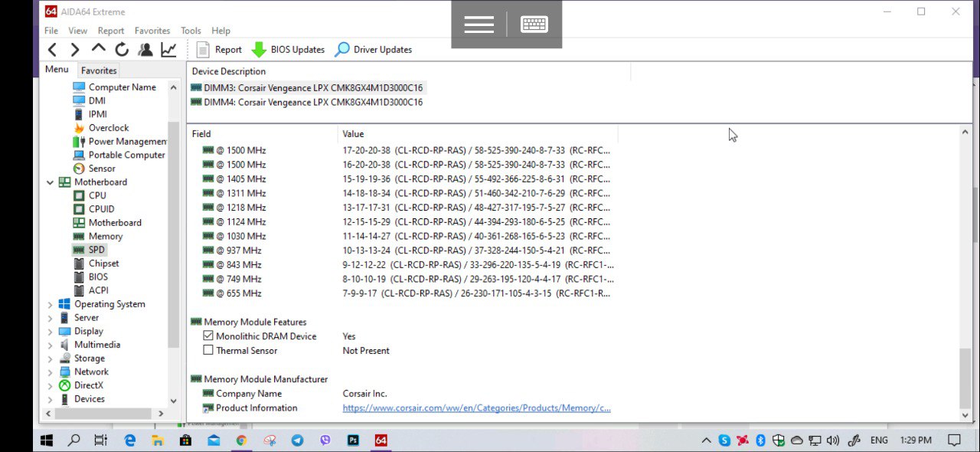Select Overclock tree item
This screenshot has width=980, height=452.
(100, 128)
